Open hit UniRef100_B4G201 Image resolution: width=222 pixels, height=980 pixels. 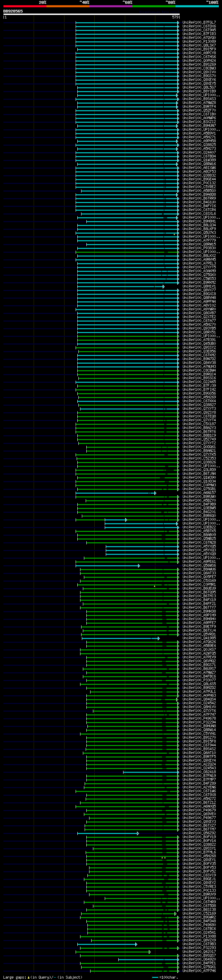(x=199, y=512)
